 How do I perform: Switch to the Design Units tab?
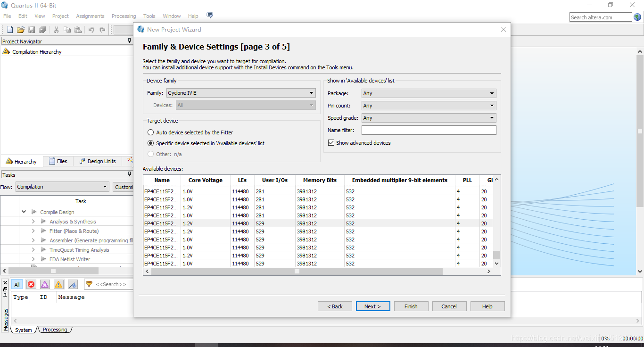[x=97, y=161]
